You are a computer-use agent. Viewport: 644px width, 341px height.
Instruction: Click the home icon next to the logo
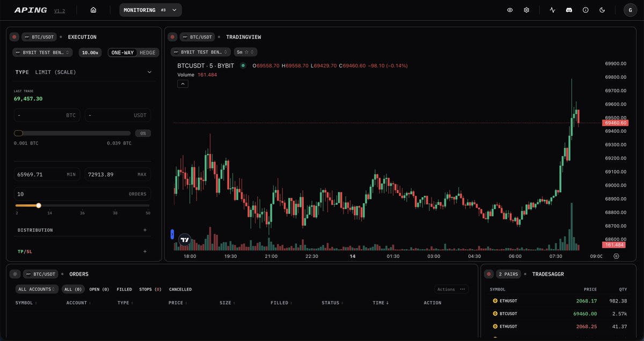tap(93, 10)
